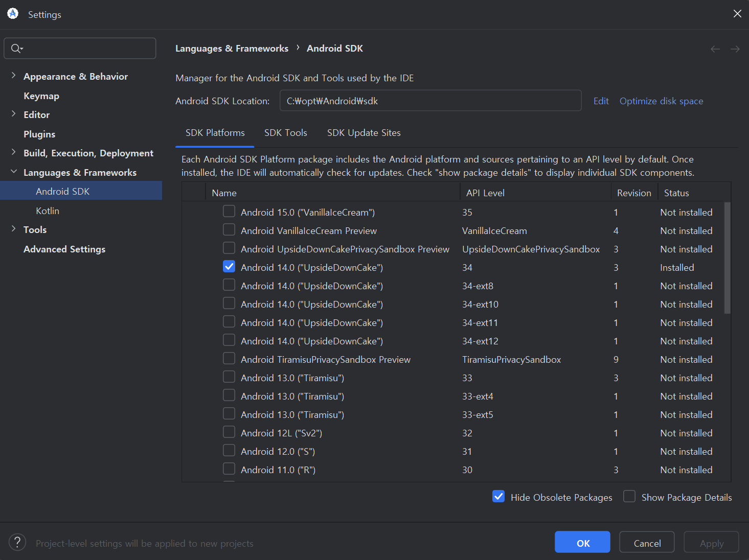Click the Apply button

[711, 542]
